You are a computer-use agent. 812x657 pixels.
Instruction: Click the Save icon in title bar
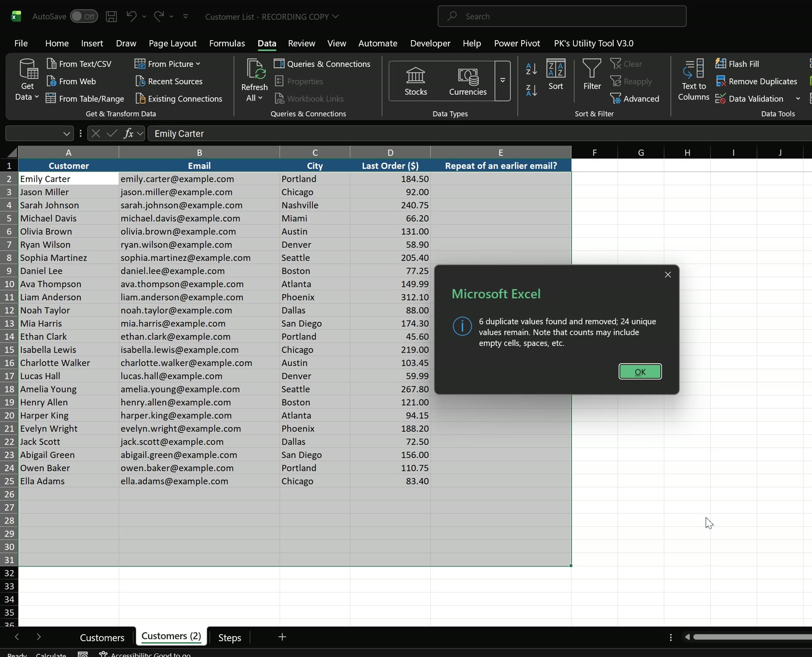tap(111, 16)
